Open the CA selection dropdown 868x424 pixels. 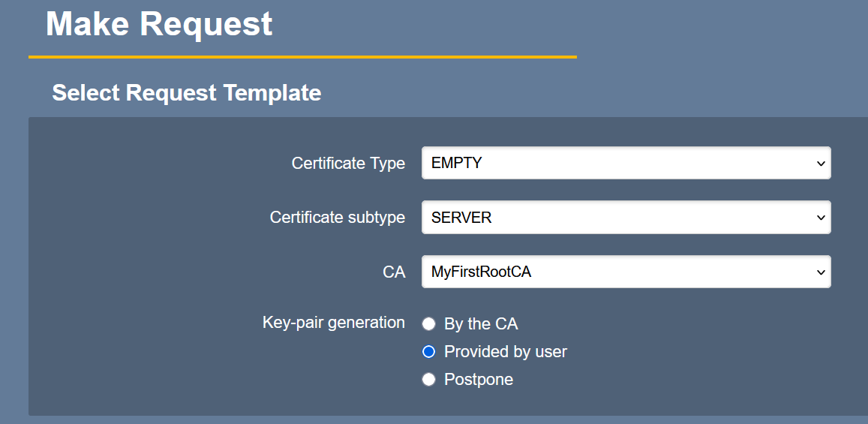(x=626, y=272)
